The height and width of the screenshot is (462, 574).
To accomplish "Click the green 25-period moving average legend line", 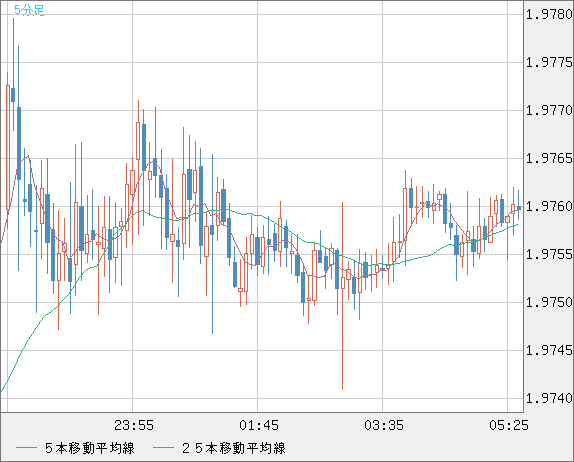I will [x=163, y=448].
